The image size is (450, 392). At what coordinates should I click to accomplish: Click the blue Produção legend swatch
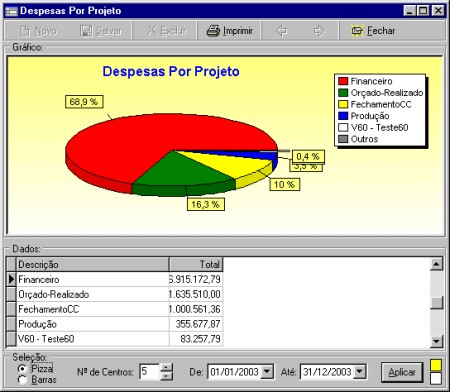tap(343, 116)
